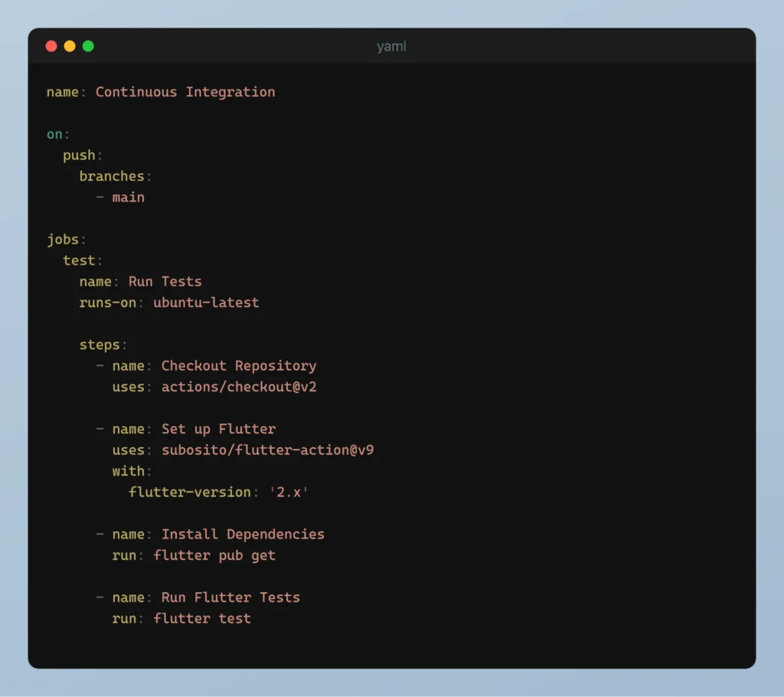Click the ubuntu-latest runner value
The height and width of the screenshot is (697, 784).
click(206, 303)
